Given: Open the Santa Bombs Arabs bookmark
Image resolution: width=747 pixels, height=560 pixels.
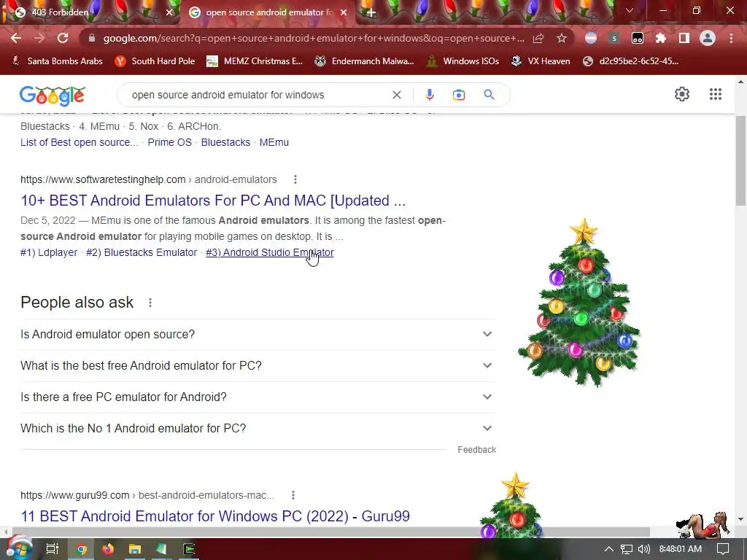Looking at the screenshot, I should 57,61.
